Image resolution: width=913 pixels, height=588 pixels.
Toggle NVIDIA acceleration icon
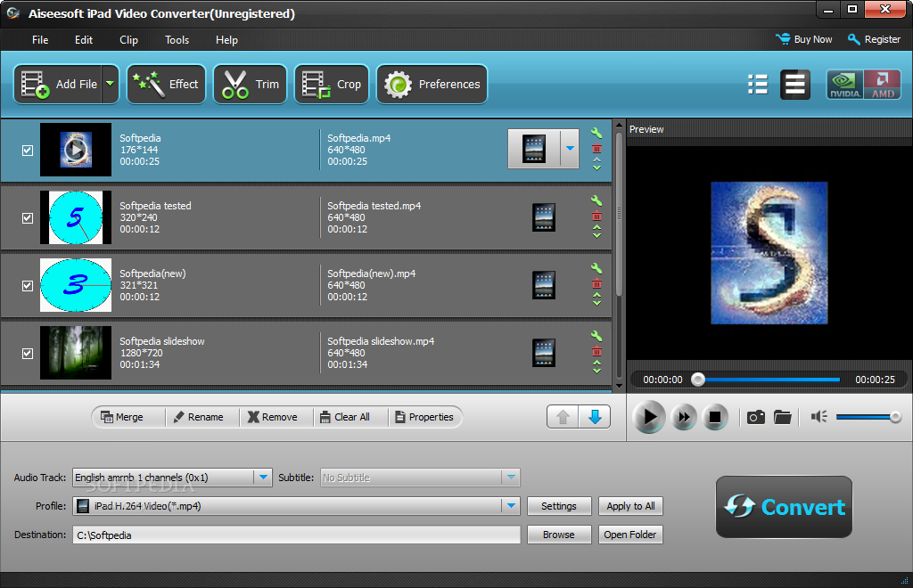845,85
